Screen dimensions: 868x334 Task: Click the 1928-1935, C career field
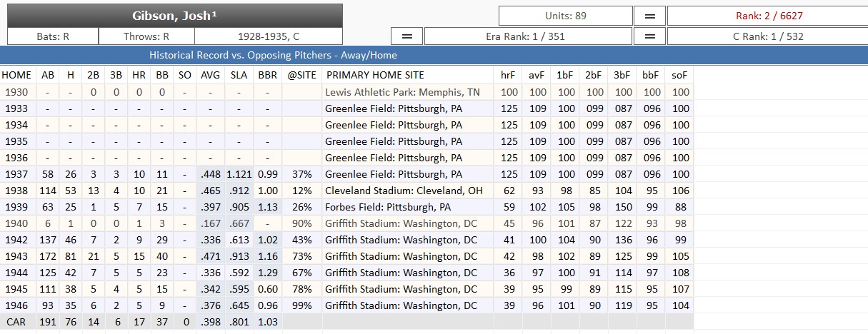coord(268,36)
